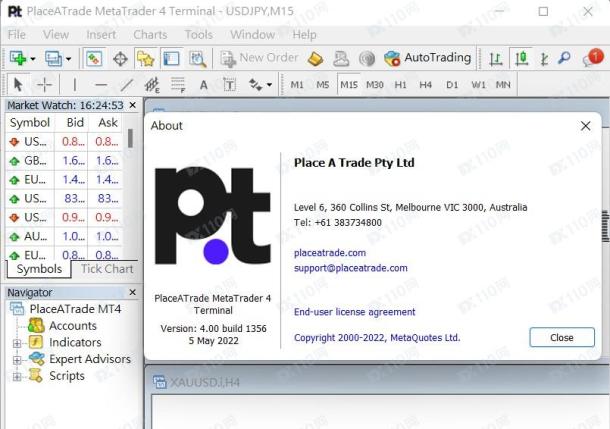The height and width of the screenshot is (429, 610).
Task: Click the Market Watch vertical scrollbar thumb
Action: pos(130,138)
